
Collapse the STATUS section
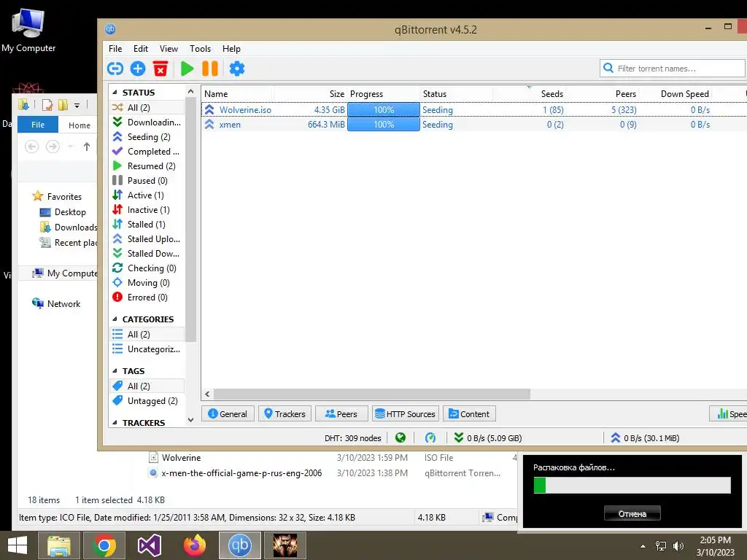point(115,93)
